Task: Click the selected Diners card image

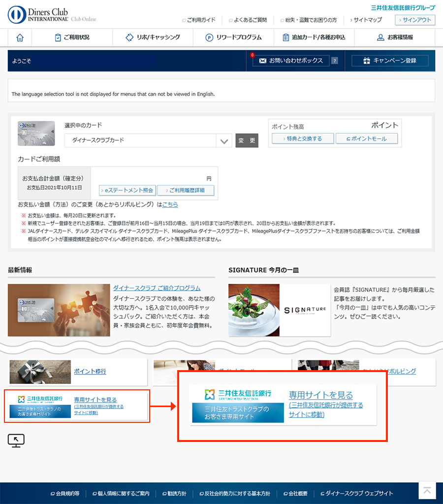Action: pos(36,133)
